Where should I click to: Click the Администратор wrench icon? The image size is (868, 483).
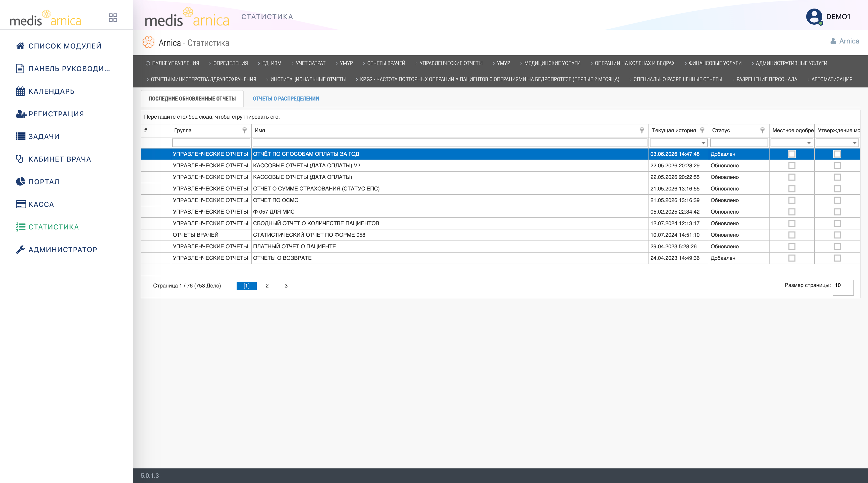click(x=20, y=250)
